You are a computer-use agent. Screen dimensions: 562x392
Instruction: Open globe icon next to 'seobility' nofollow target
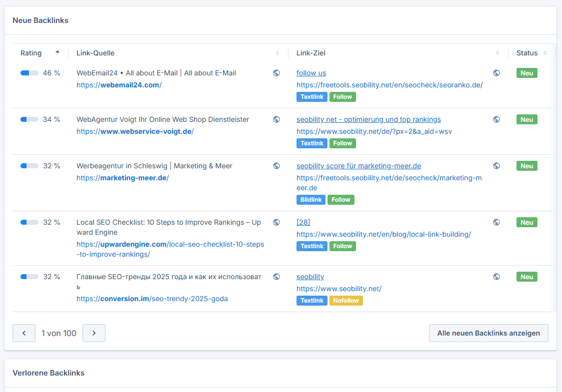[496, 277]
